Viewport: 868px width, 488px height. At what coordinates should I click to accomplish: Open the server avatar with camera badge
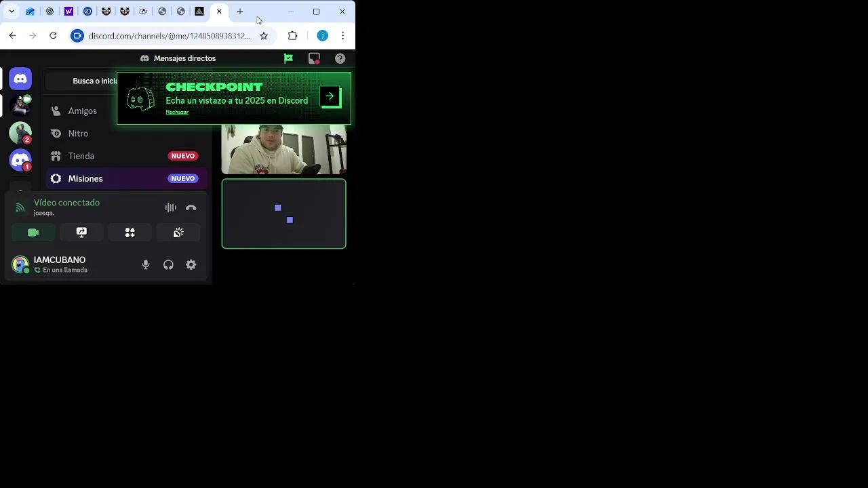[x=20, y=106]
